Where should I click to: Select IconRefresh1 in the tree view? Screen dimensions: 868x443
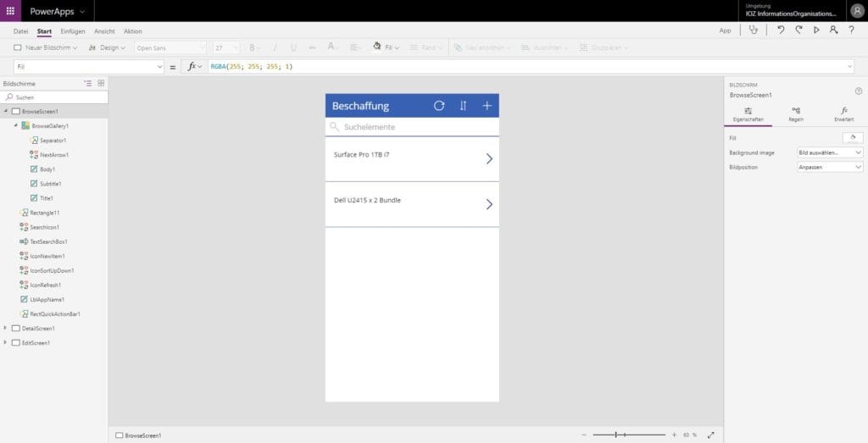pyautogui.click(x=47, y=285)
